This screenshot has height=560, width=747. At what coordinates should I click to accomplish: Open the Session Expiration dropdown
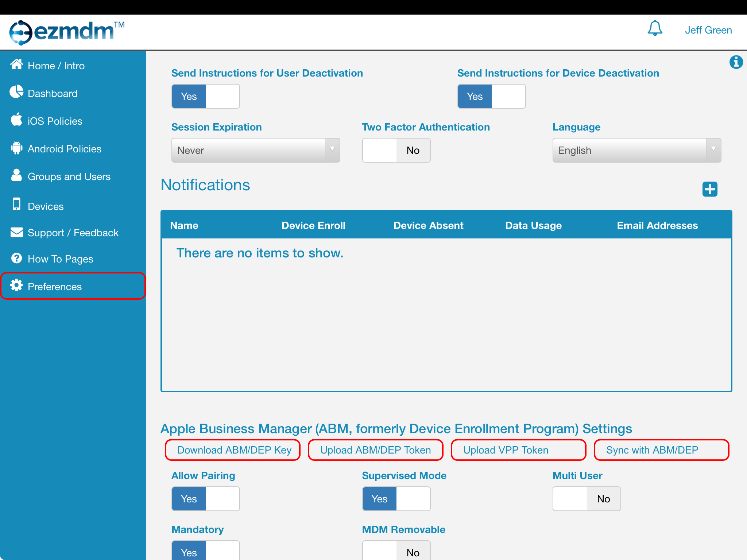click(255, 150)
